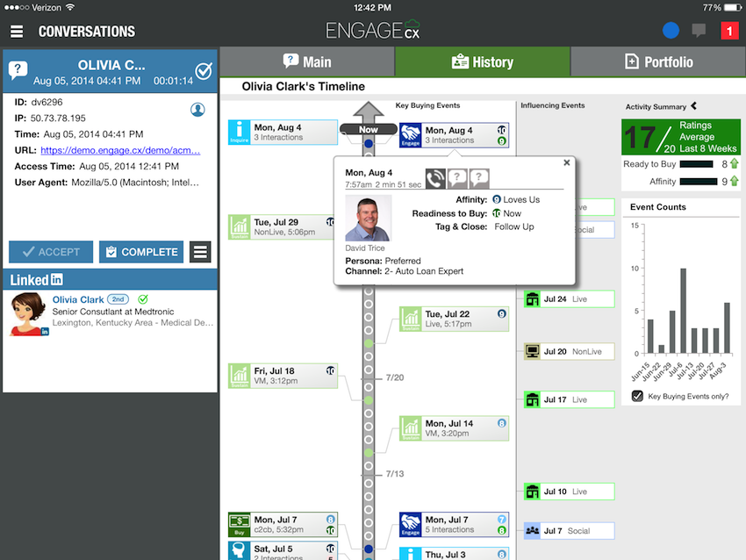Tap the 17/20 Ratings Average box
Viewport: 746px width, 560px height.
(x=681, y=137)
